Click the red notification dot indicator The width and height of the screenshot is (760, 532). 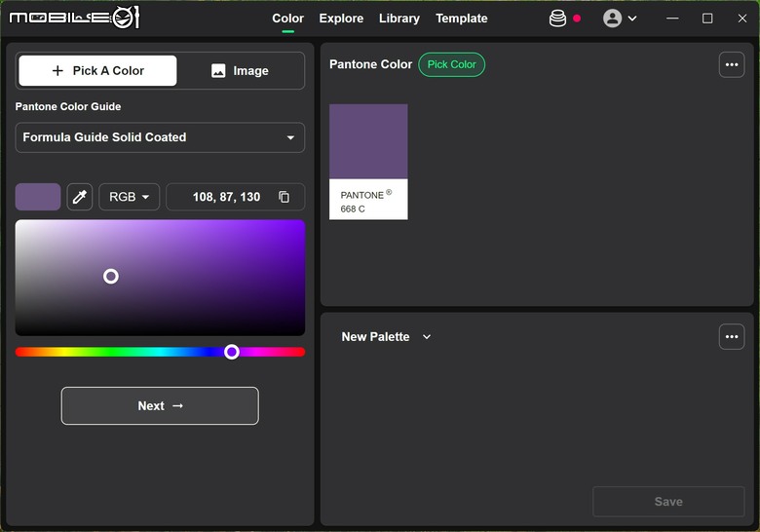(577, 19)
